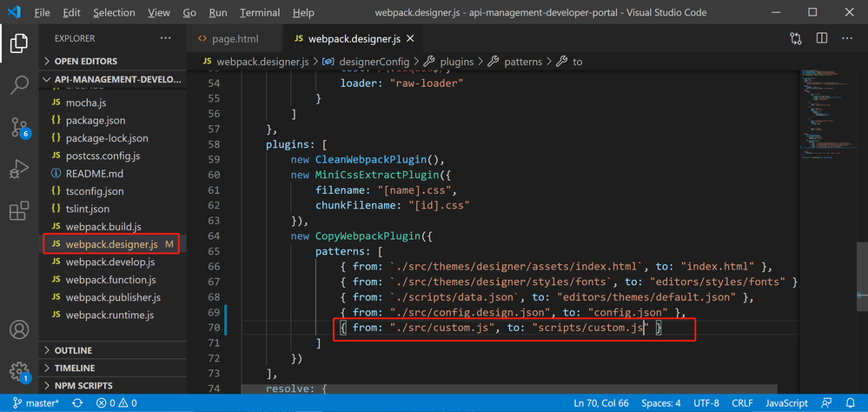868x412 pixels.
Task: Split the editor to the right
Action: [821, 39]
